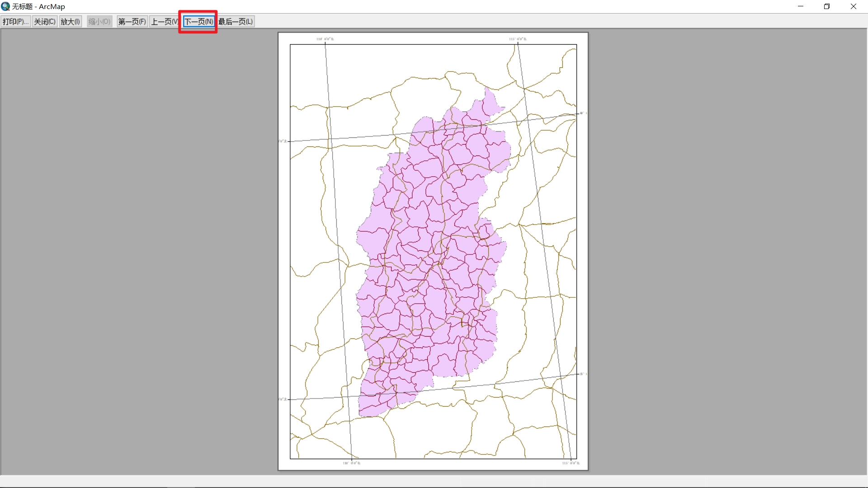
Task: Click the 无标题 - ArcMap title bar text
Action: 38,6
